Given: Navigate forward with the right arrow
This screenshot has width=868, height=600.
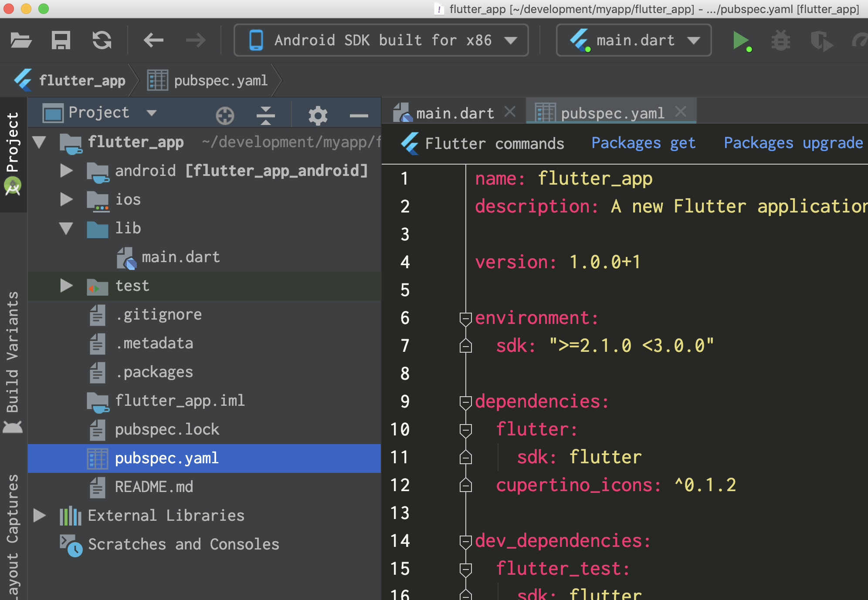Looking at the screenshot, I should [x=196, y=40].
